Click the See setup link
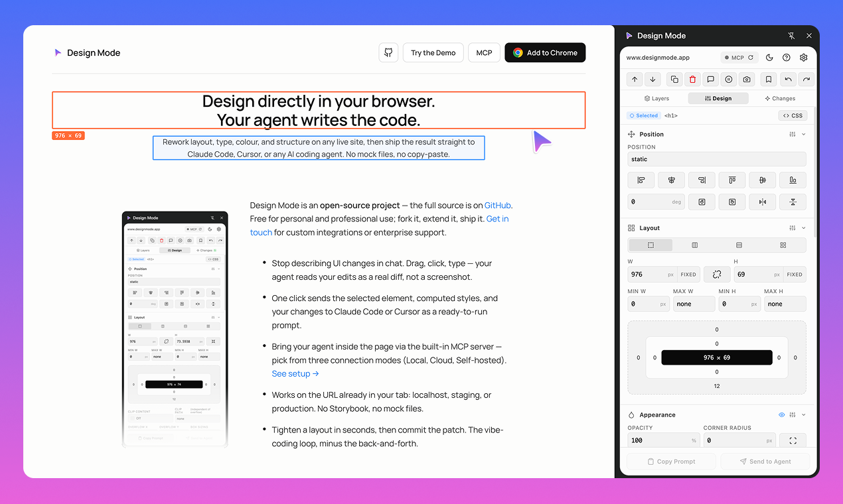The image size is (843, 504). pyautogui.click(x=295, y=374)
